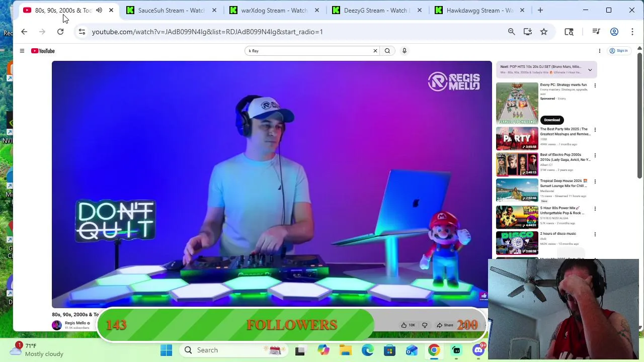
Task: Share the video
Action: (x=445, y=325)
